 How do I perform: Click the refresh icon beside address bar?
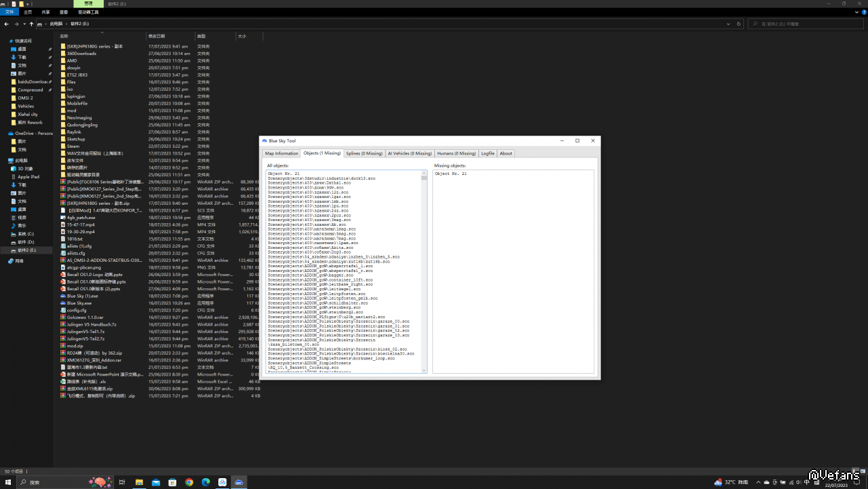(x=739, y=24)
